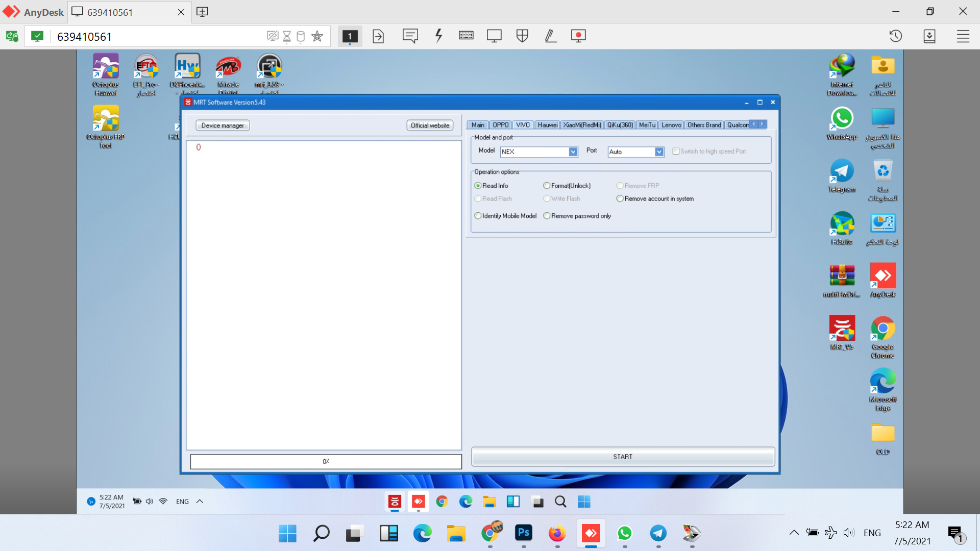Switch to the Lenovo tab
Viewport: 980px width, 551px height.
pyautogui.click(x=671, y=125)
